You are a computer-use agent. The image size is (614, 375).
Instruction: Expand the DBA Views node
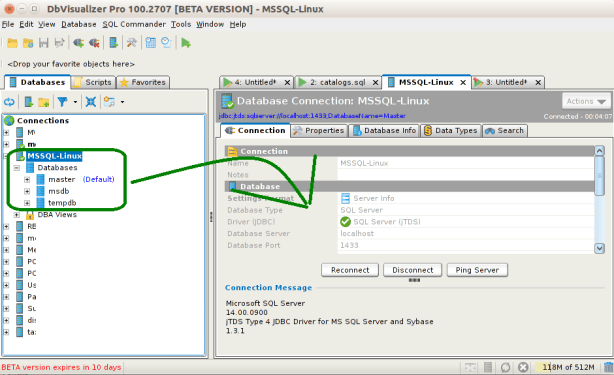(16, 215)
